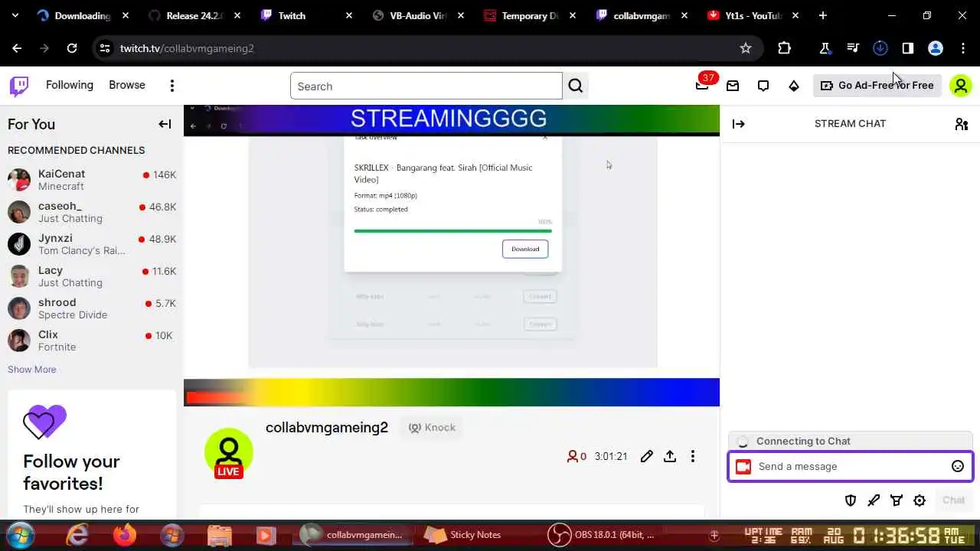Open the channel points trophy icon

(x=897, y=500)
